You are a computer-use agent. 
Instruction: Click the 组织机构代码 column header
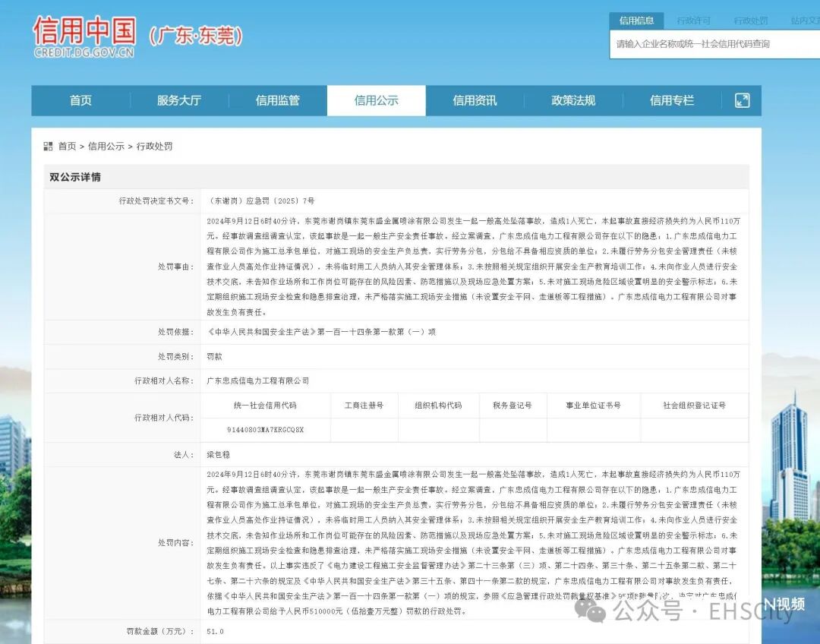pos(438,406)
